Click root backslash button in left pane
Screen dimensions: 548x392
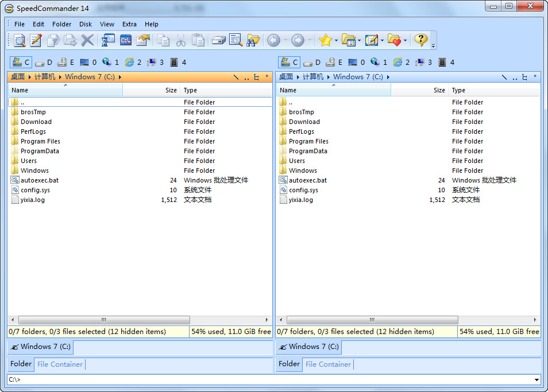click(x=236, y=77)
